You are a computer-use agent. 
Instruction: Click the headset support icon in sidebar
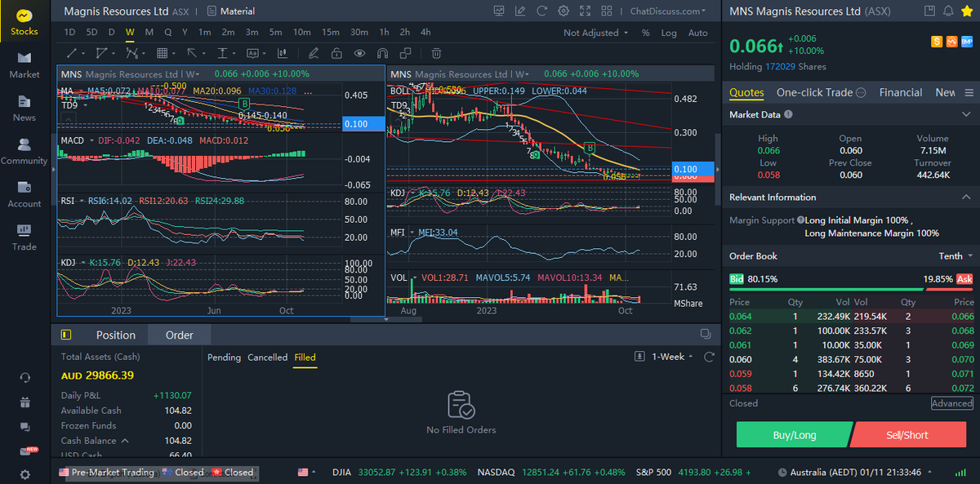click(24, 377)
